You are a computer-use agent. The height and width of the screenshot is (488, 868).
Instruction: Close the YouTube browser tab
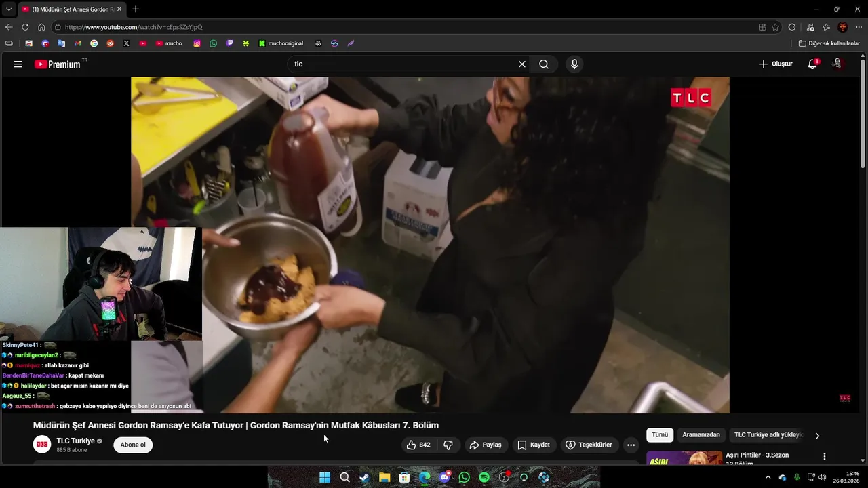(119, 9)
